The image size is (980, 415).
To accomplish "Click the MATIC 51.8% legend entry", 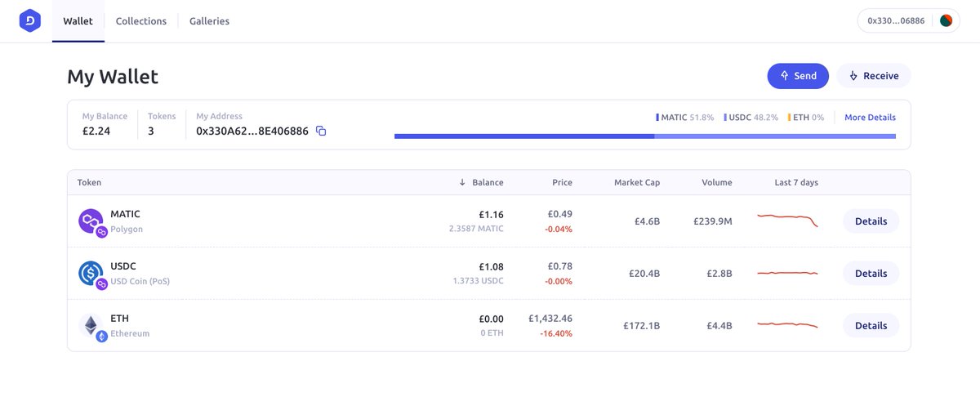I will (684, 118).
